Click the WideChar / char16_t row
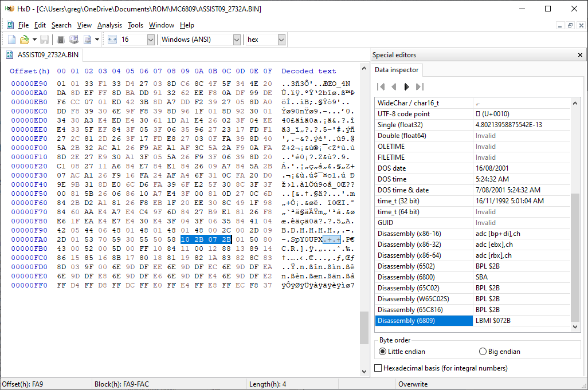Viewport: 588px width, 390px height. [472, 103]
